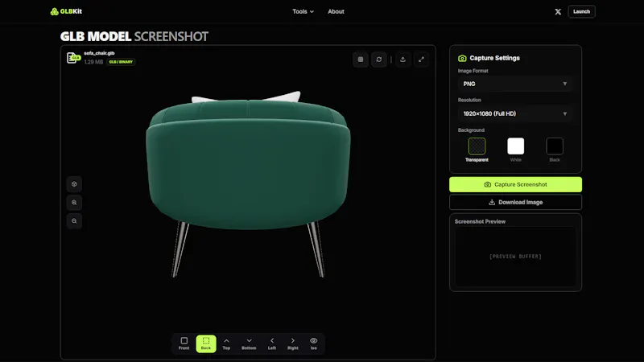
Task: Open the X (Twitter) link icon
Action: [x=558, y=12]
